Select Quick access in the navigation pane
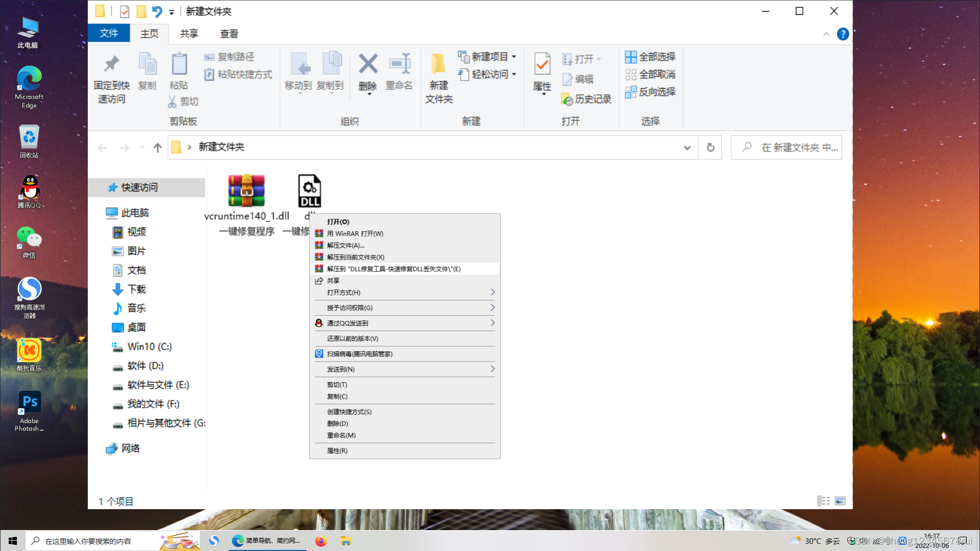The width and height of the screenshot is (980, 551). (147, 188)
